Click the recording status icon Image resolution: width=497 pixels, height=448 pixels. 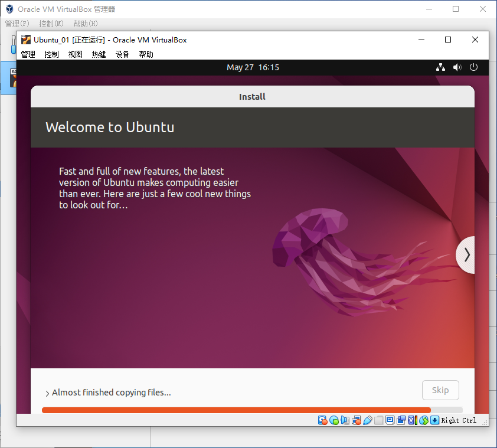coord(401,420)
